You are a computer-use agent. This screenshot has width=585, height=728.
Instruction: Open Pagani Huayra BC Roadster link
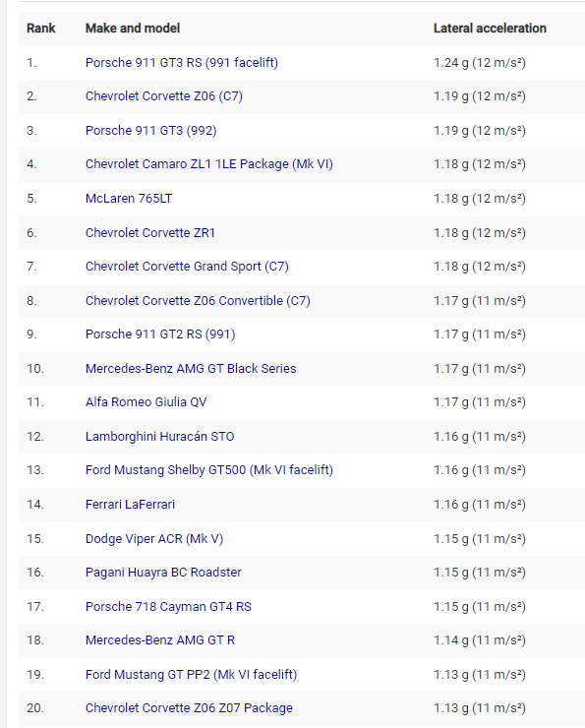click(x=163, y=573)
